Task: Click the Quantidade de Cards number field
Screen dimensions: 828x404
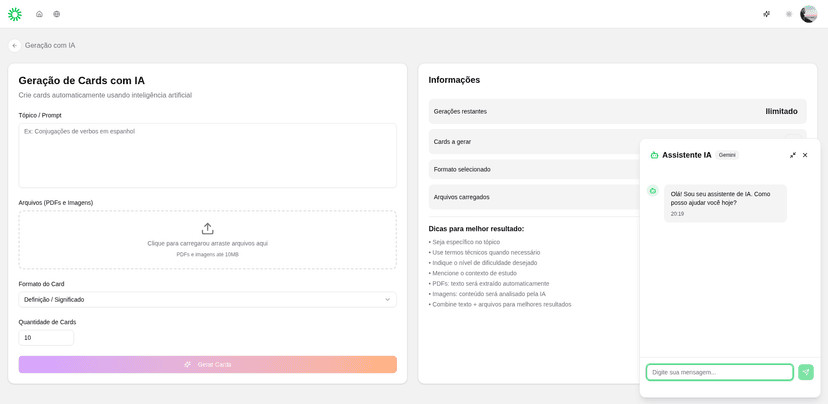Action: (x=46, y=338)
